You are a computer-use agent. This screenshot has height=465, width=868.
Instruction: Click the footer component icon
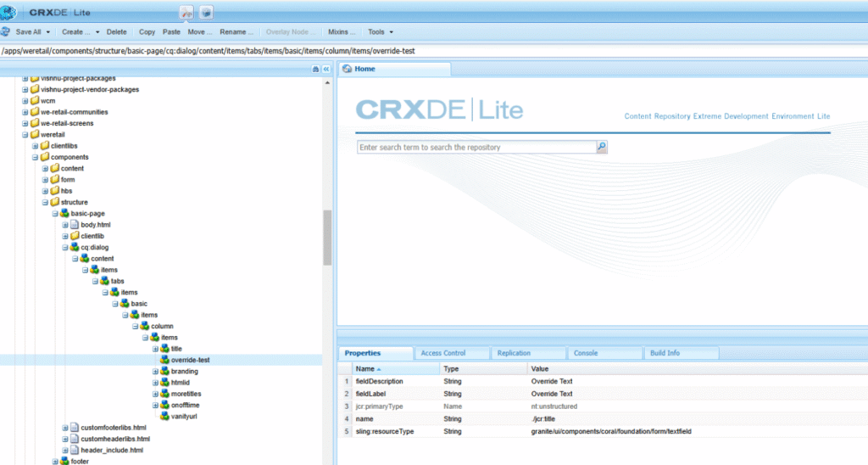pyautogui.click(x=64, y=461)
